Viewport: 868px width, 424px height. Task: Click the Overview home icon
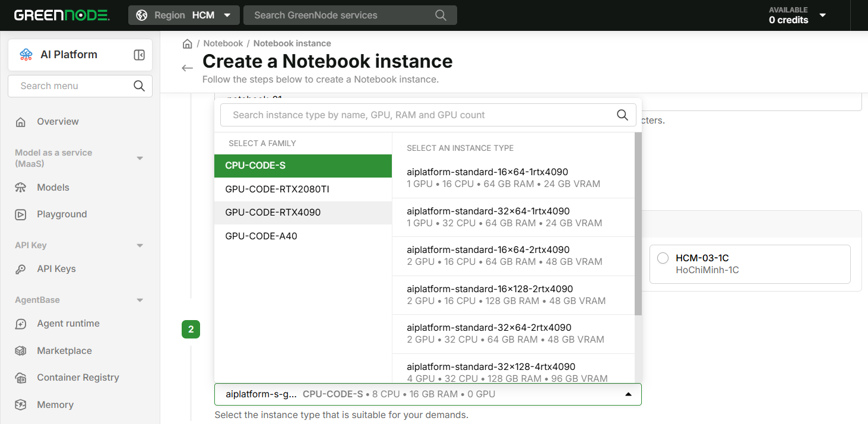(21, 122)
